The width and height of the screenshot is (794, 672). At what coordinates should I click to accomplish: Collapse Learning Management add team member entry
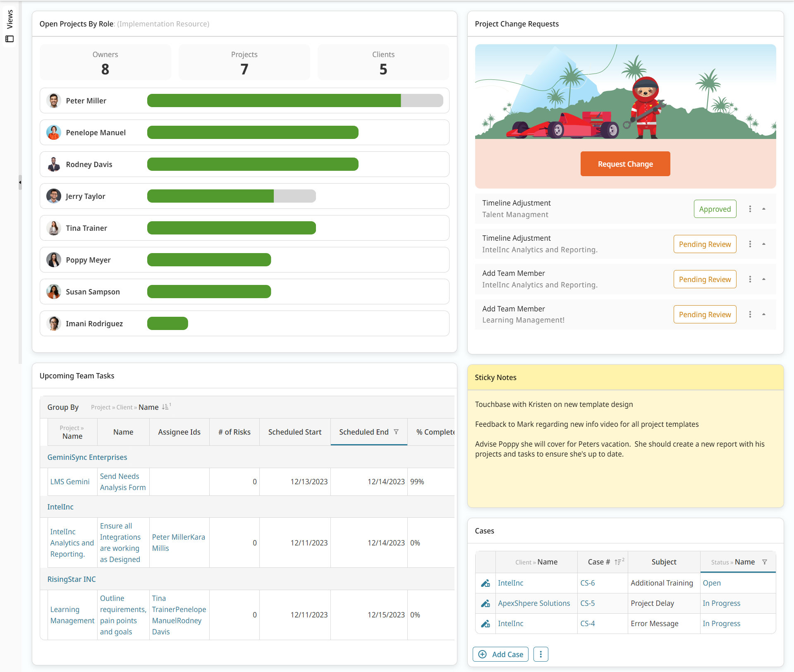pos(764,314)
